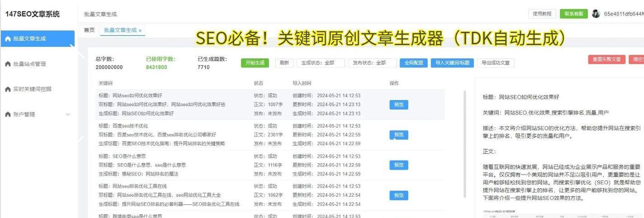
Task: Click the 使用教程 button
Action: pyautogui.click(x=542, y=14)
